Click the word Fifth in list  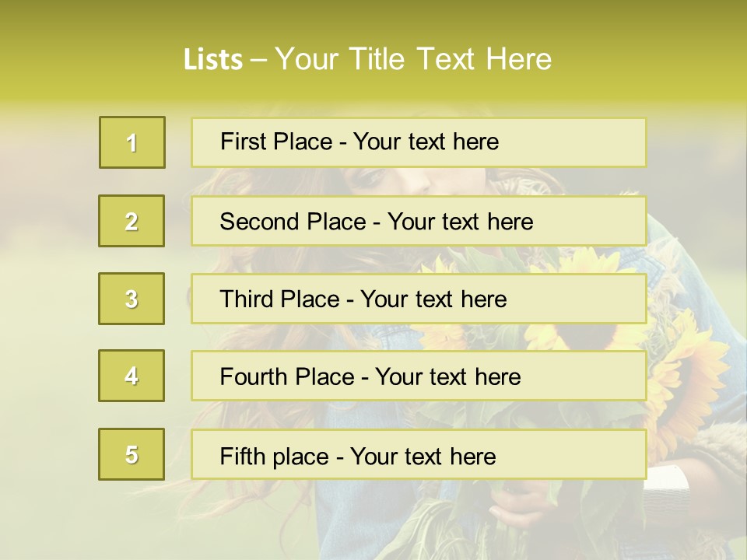(243, 456)
